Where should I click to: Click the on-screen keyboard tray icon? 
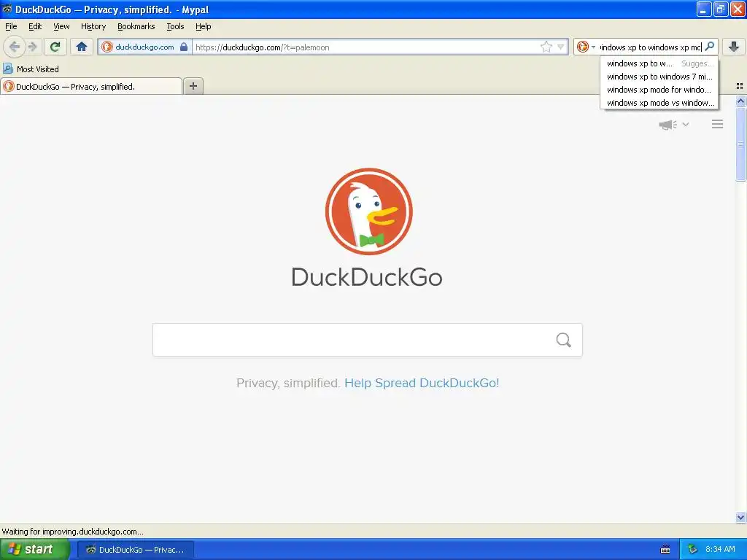[x=665, y=550]
